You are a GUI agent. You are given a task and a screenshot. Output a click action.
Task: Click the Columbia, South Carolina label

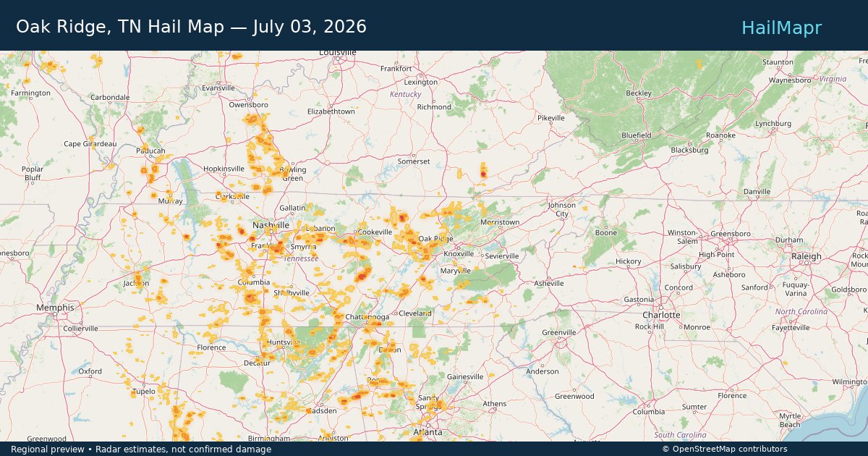pos(648,412)
